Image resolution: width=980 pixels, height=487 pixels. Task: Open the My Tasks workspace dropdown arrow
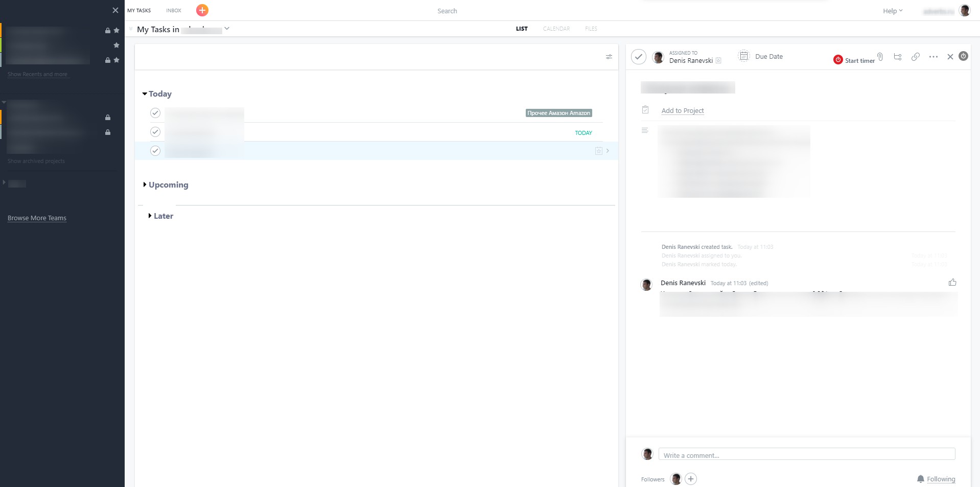[x=227, y=29]
